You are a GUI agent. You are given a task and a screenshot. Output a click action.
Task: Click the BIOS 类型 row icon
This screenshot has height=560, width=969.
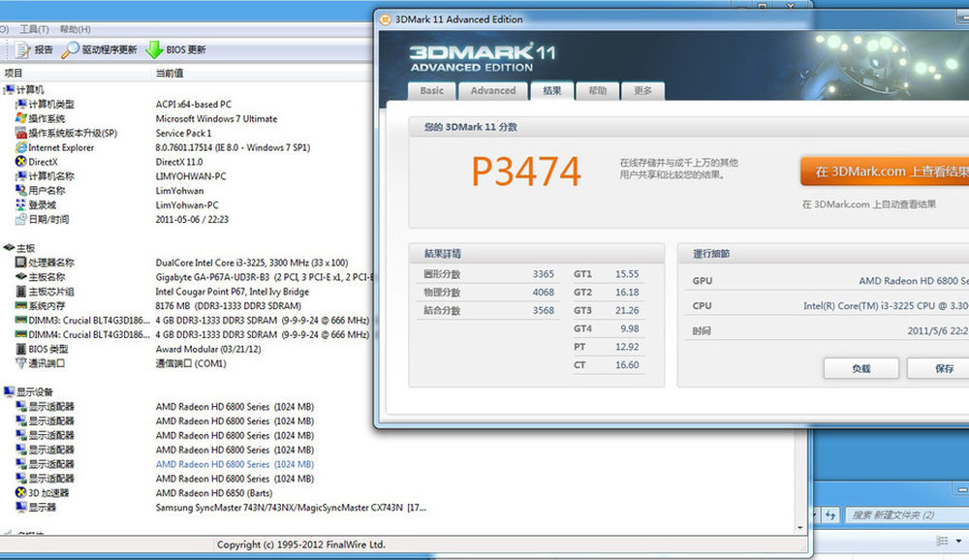21,349
